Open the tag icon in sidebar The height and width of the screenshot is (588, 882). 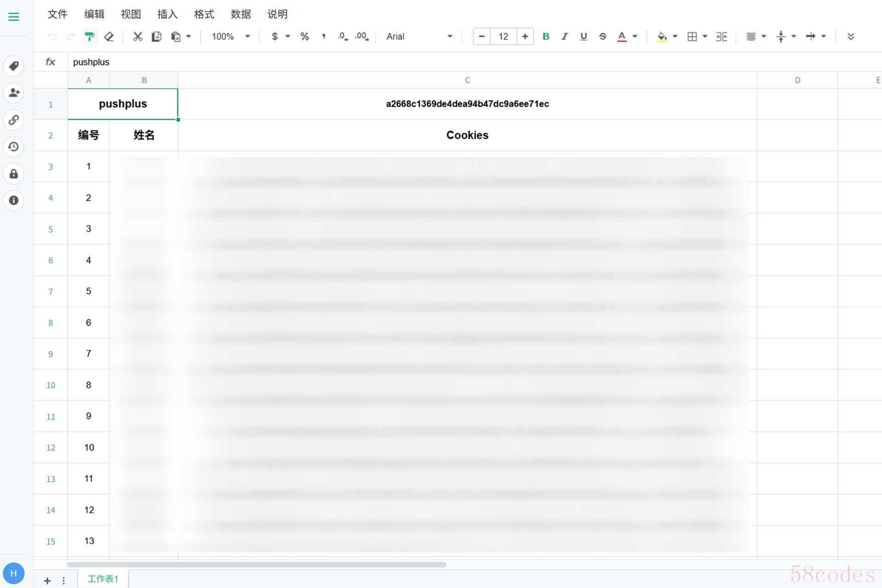point(14,66)
